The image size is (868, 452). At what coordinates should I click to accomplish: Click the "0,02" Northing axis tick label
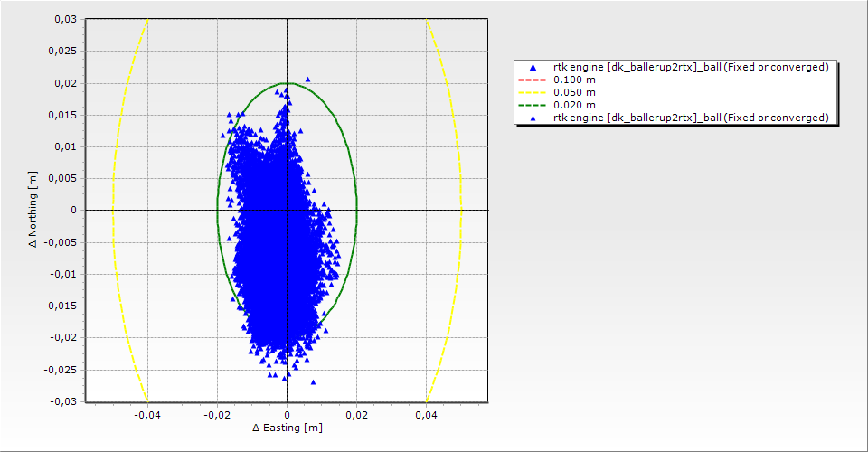pos(65,83)
